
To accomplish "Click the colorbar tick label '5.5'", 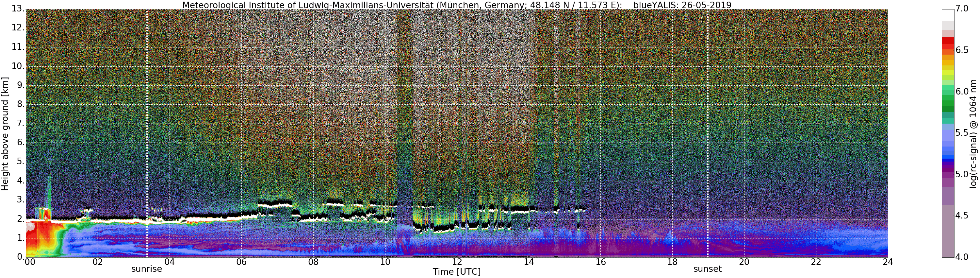I will (962, 132).
